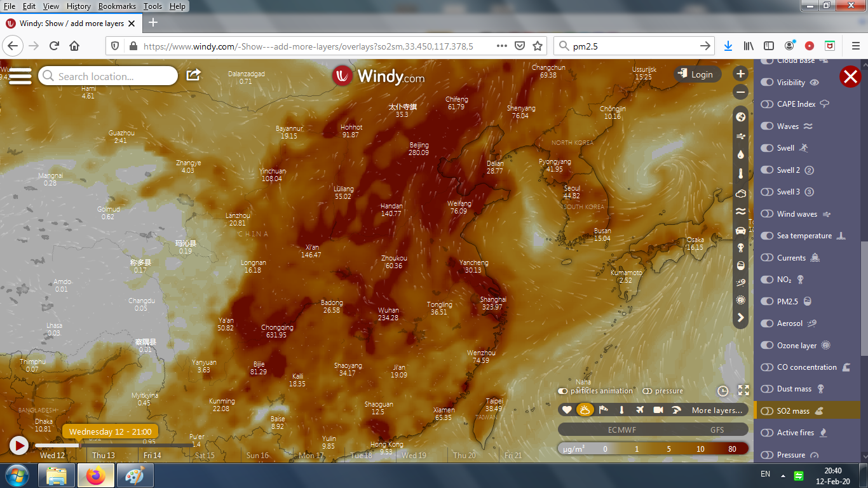Open the History menu
The image size is (868, 488).
pos(78,6)
